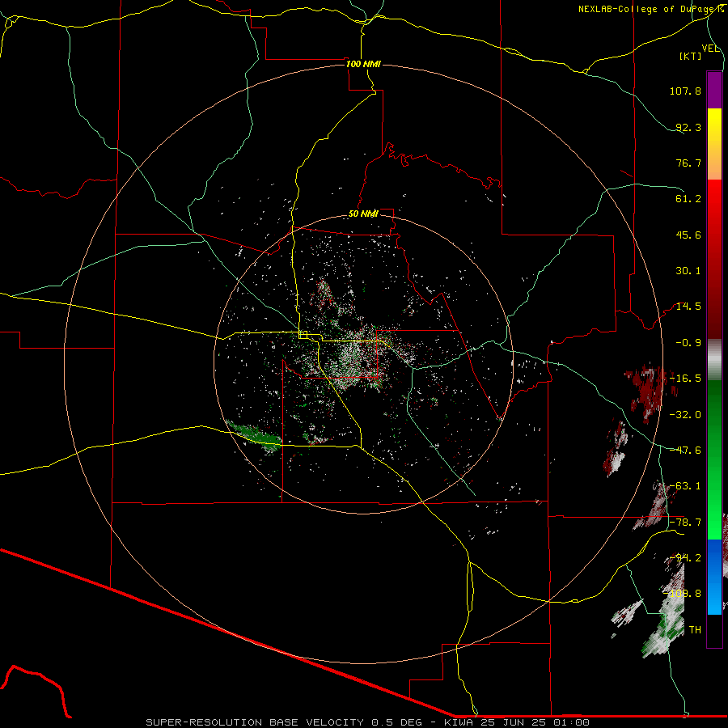This screenshot has height=728, width=728.
Task: Select the 45.6 velocity scale value
Action: [688, 235]
